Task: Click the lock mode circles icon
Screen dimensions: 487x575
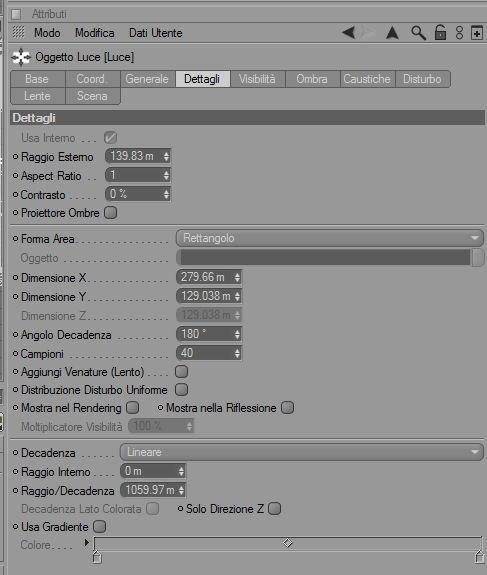Action: coord(459,33)
